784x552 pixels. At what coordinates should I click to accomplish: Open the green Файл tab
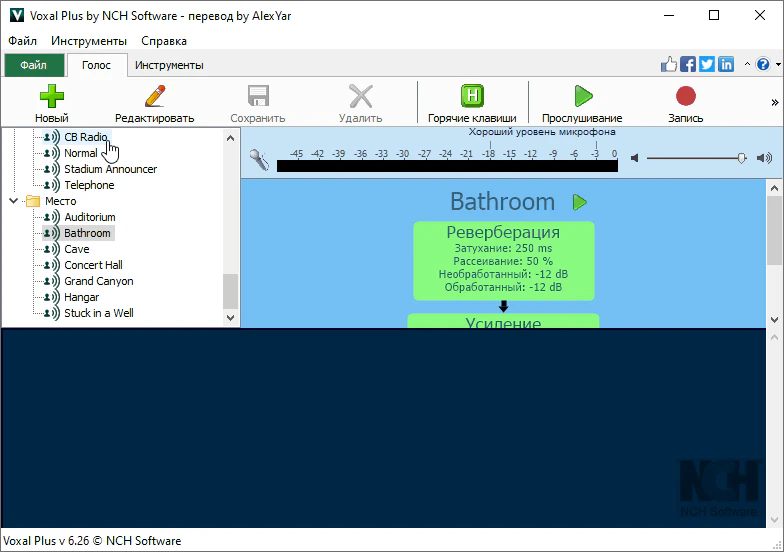tap(33, 65)
